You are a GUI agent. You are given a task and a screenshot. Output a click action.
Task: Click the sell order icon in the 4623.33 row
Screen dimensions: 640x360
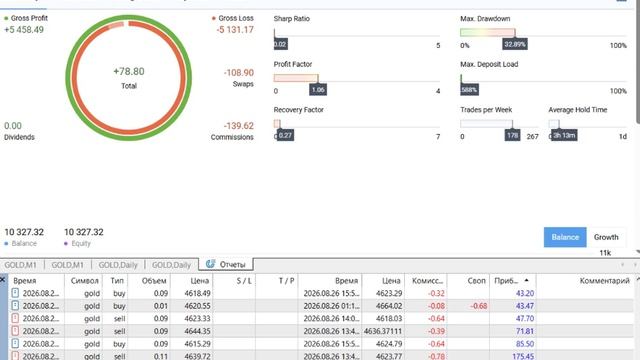coord(15,318)
